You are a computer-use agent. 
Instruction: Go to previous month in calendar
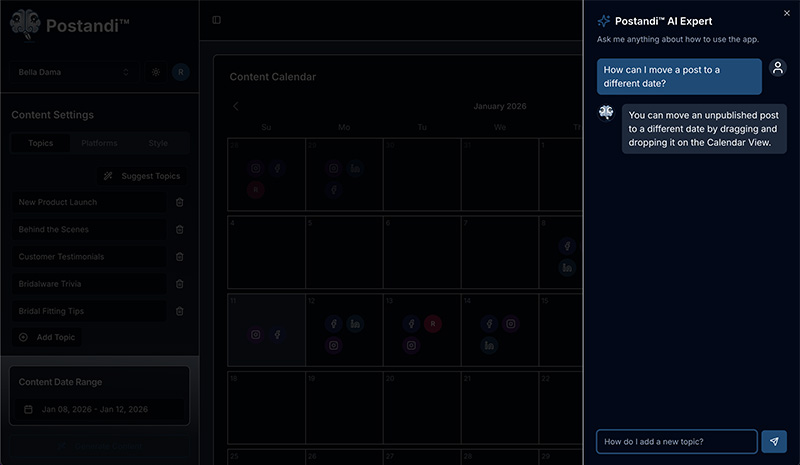coord(236,106)
